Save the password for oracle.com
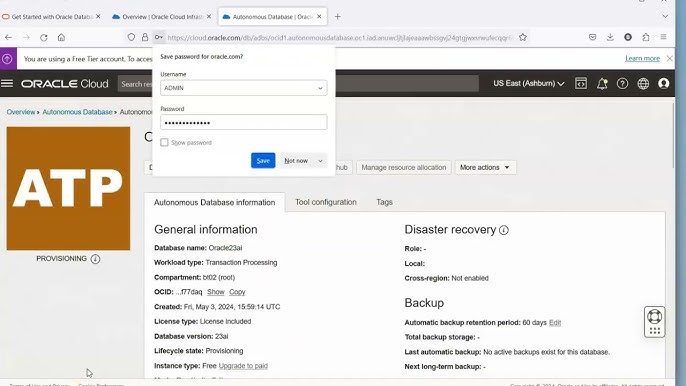686x386 pixels. click(263, 161)
